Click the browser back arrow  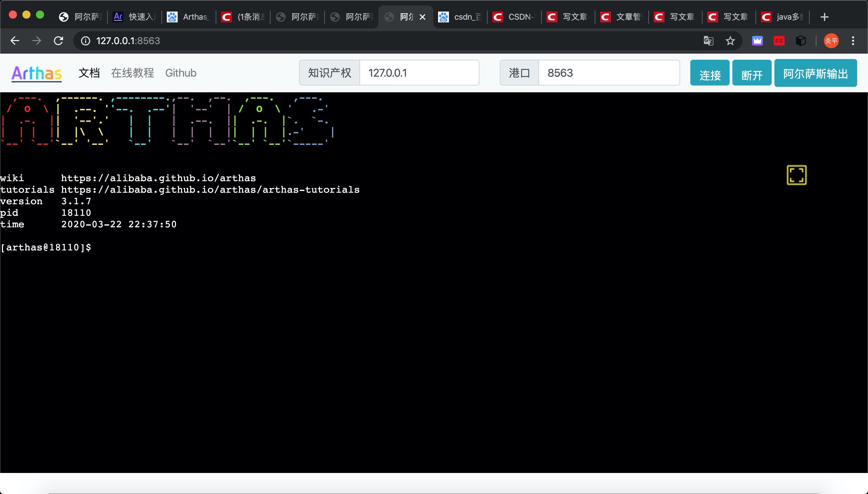[x=15, y=41]
